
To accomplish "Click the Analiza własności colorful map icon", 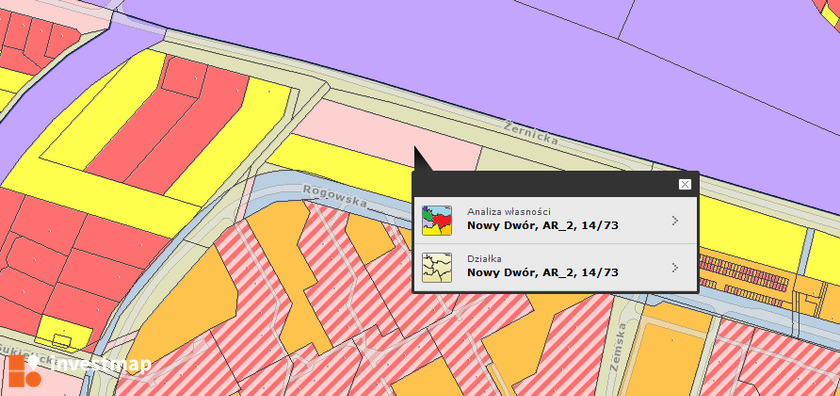I will pyautogui.click(x=437, y=220).
